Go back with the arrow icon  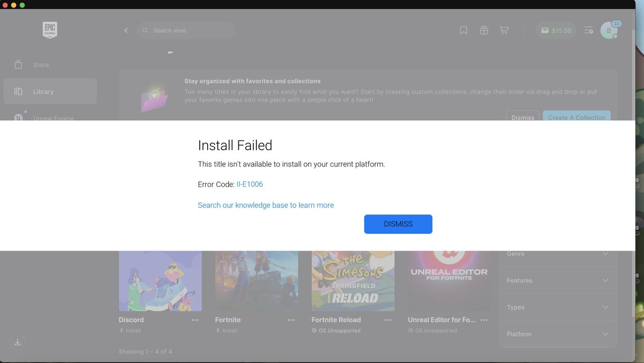[x=126, y=31]
